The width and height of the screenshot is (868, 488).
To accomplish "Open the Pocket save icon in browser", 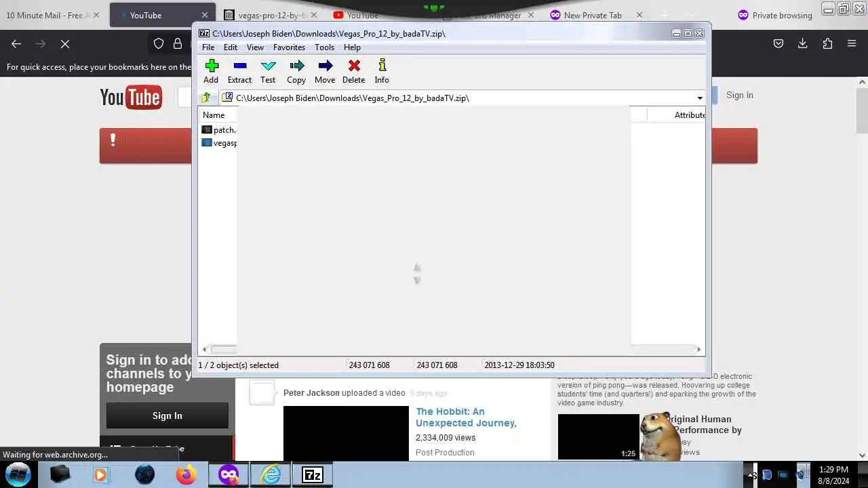I will coord(778,43).
